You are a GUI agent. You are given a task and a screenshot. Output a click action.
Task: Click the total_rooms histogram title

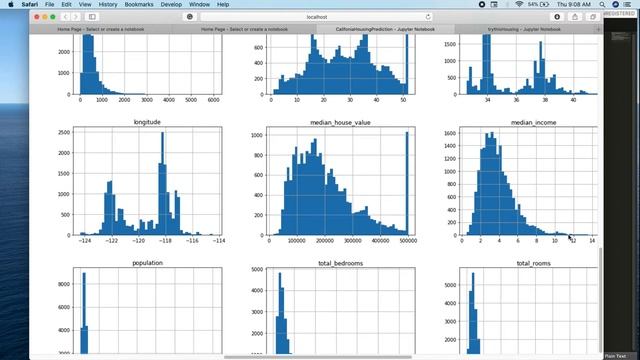533,263
